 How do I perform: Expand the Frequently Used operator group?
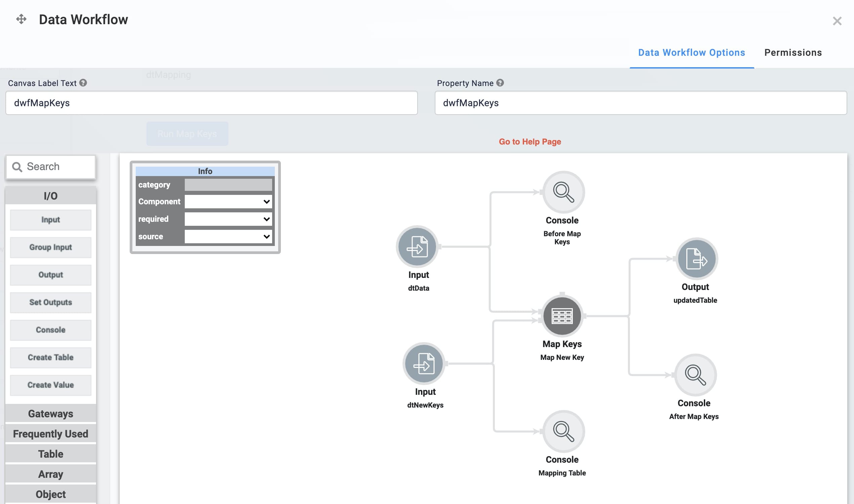coord(51,434)
